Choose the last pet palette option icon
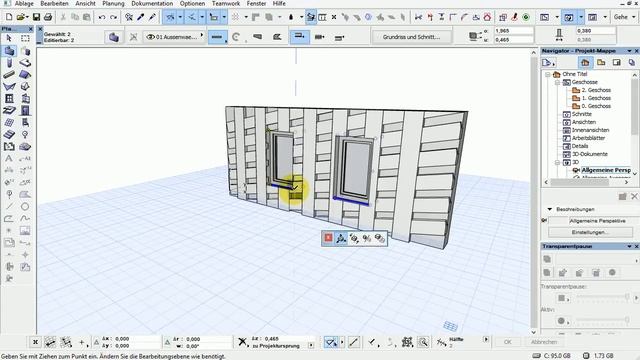 [x=380, y=238]
